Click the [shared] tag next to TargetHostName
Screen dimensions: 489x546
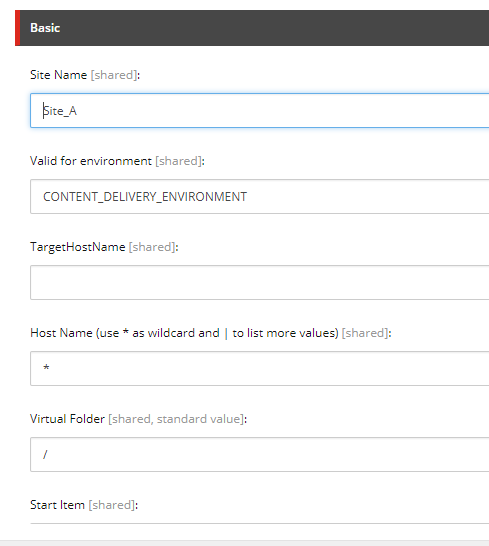[x=153, y=247]
